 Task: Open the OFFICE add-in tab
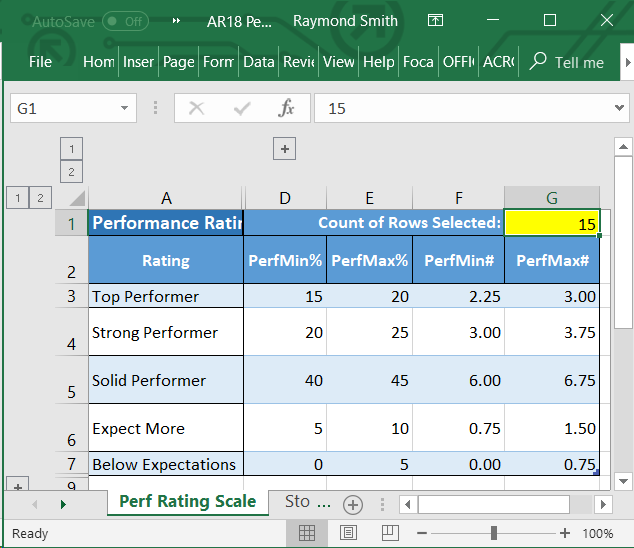click(458, 62)
